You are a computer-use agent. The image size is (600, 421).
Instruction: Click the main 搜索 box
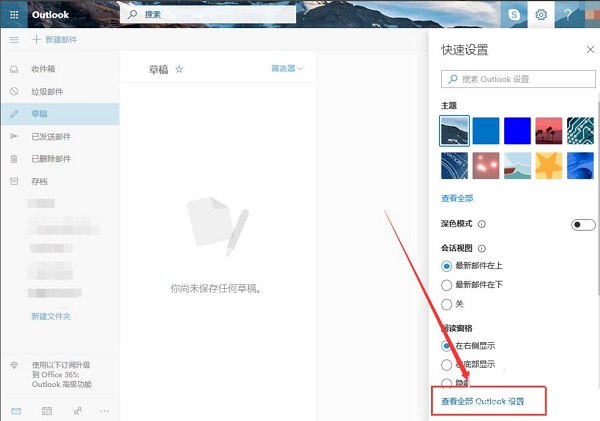click(208, 15)
